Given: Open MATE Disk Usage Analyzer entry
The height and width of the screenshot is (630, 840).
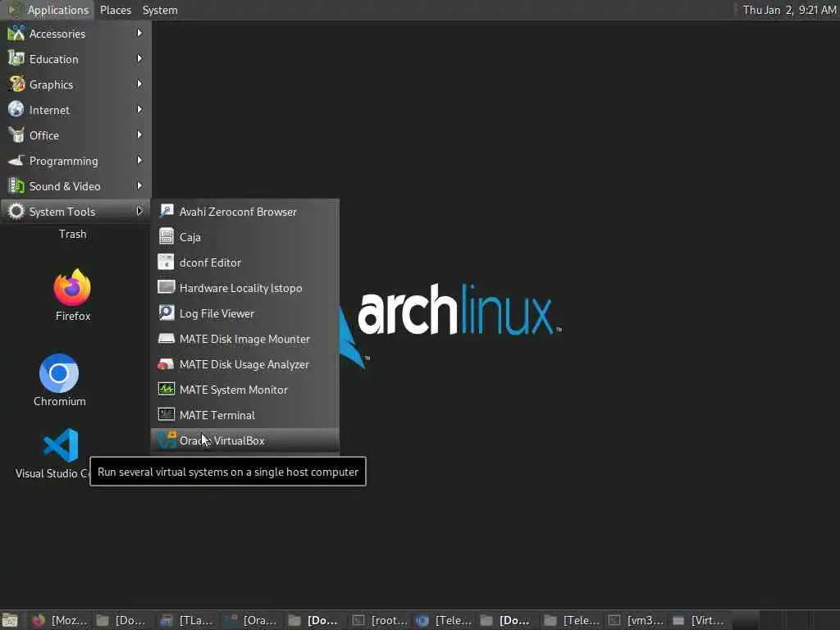Looking at the screenshot, I should 244,364.
